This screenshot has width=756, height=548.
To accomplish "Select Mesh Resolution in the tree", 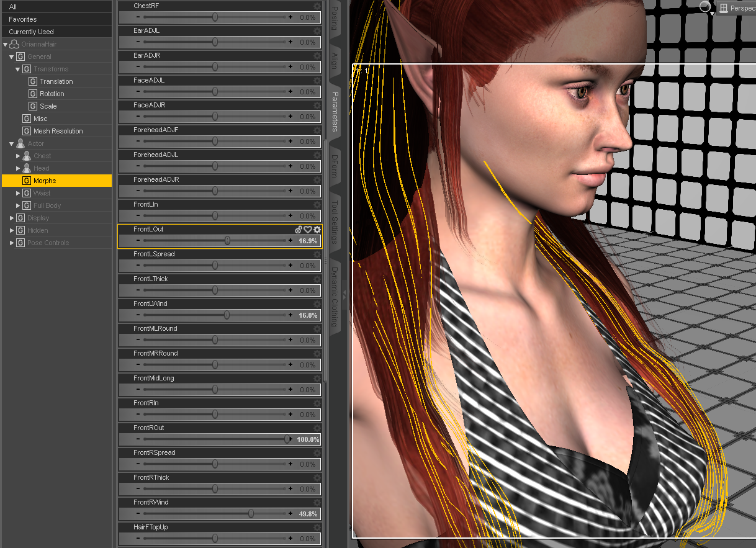I will (x=58, y=131).
